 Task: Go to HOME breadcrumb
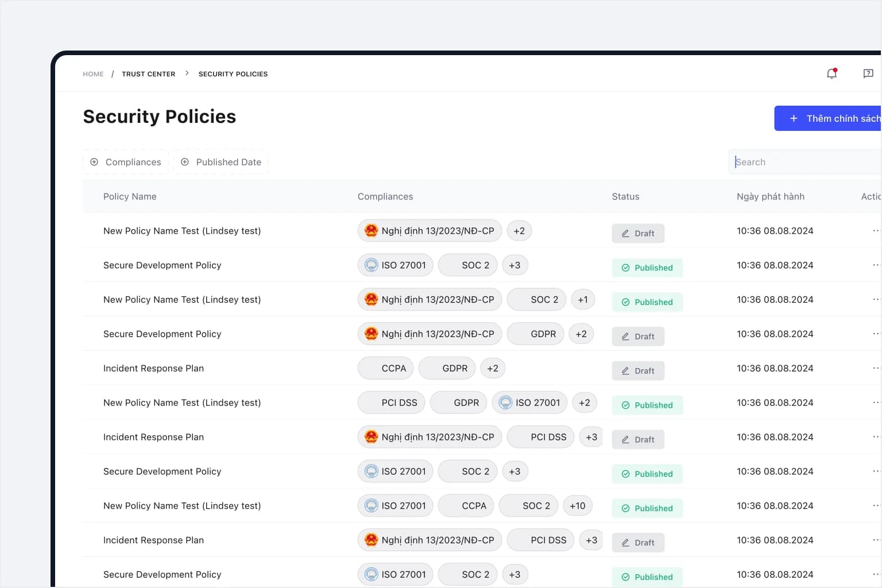93,74
